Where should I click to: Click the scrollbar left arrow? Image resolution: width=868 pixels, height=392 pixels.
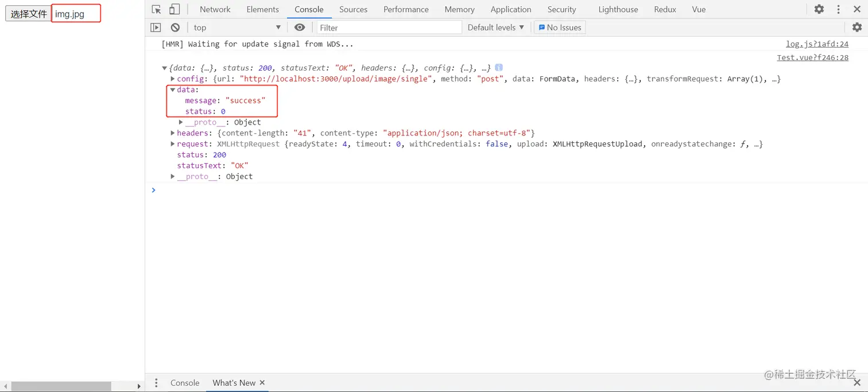[5, 387]
